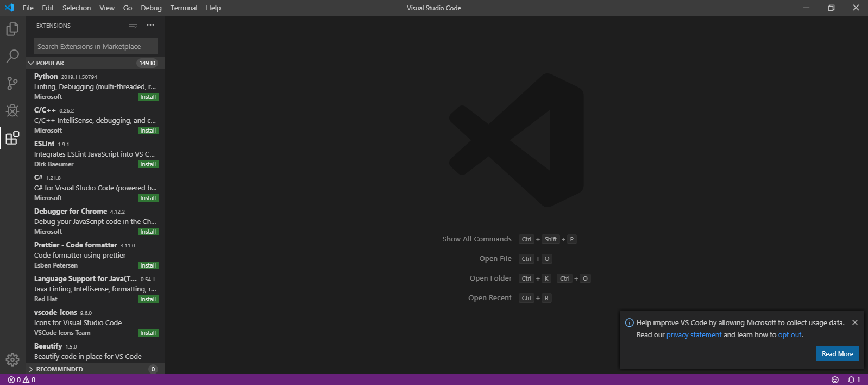This screenshot has width=868, height=385.
Task: Click 'Icons for Visual Studio Code' description
Action: click(78, 322)
